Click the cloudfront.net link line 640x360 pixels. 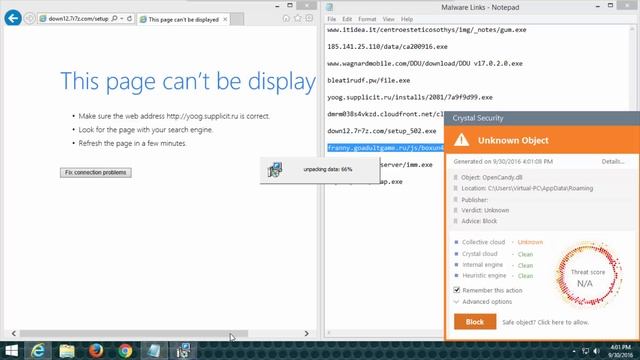click(385, 114)
